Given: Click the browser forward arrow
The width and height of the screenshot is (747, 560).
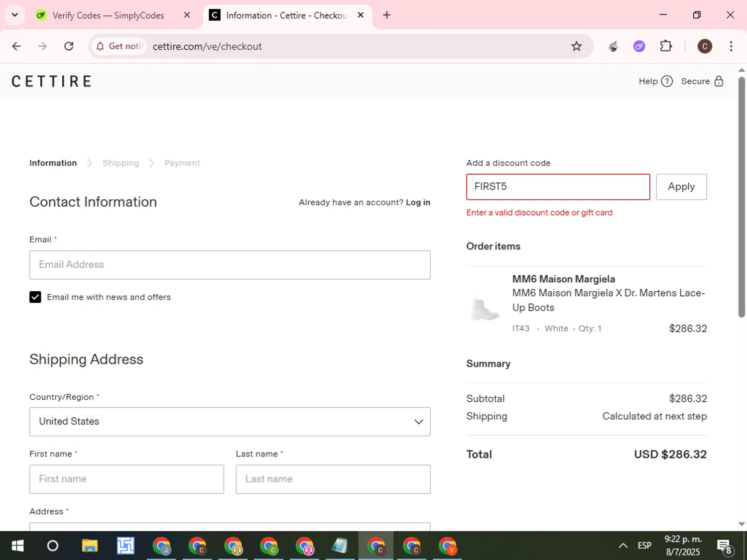Looking at the screenshot, I should coord(42,46).
